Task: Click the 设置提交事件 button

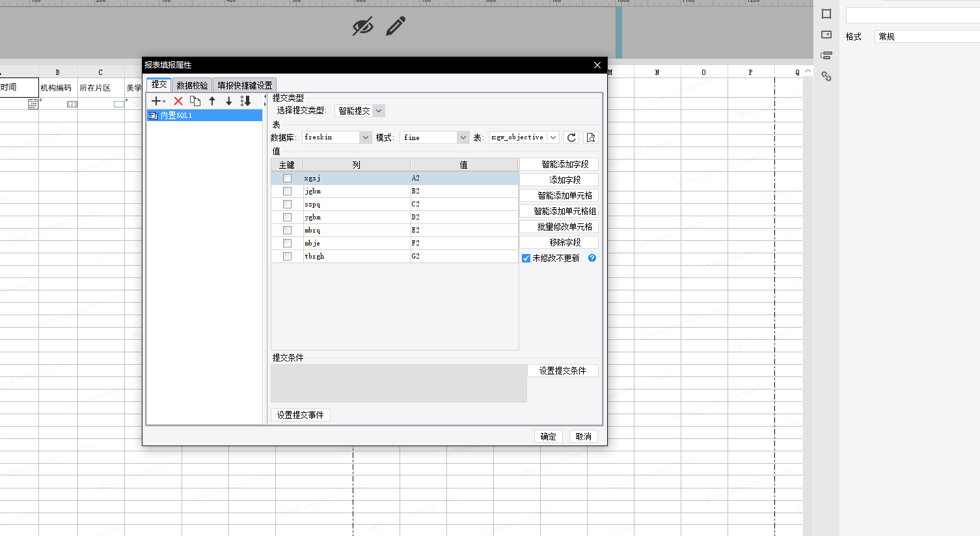Action: pos(300,415)
